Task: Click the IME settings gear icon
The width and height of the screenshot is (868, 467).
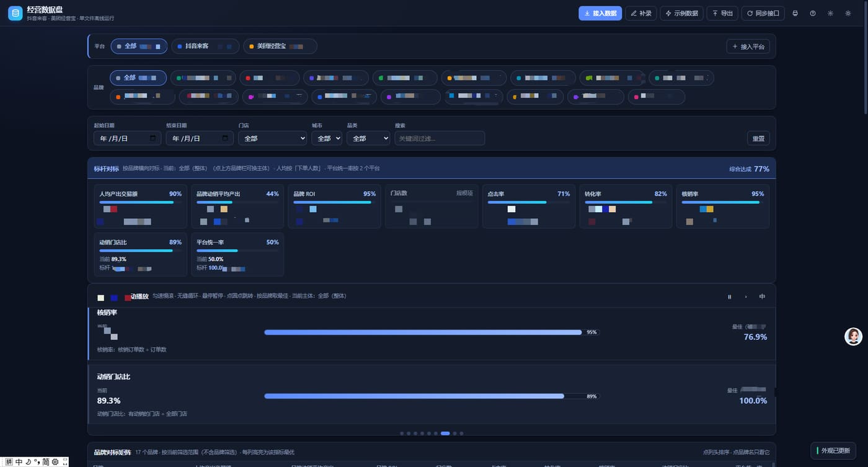Action: pos(55,462)
